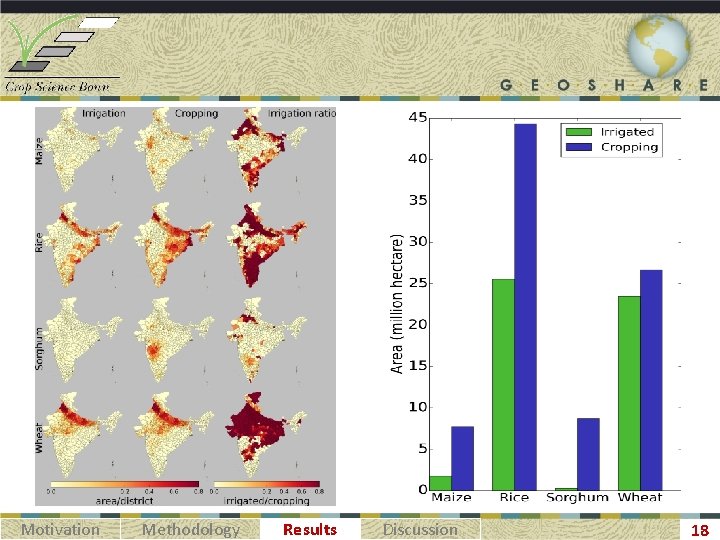Click the 'area/district' colorbar caption
Screen dimensions: 720x540
pos(124,501)
